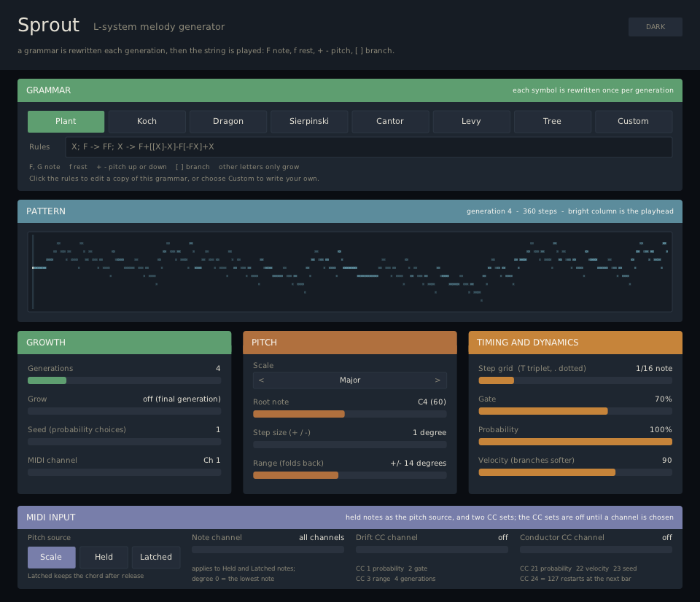Viewport: 700px width, 602px height.
Task: Set the Conductor CC channel slider
Action: pyautogui.click(x=596, y=550)
